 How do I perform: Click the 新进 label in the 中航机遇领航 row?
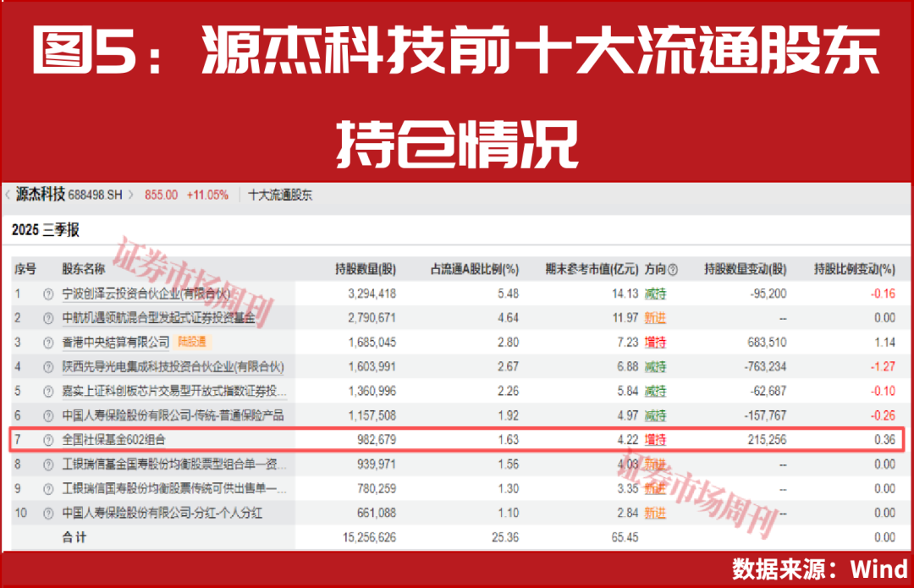click(x=655, y=318)
